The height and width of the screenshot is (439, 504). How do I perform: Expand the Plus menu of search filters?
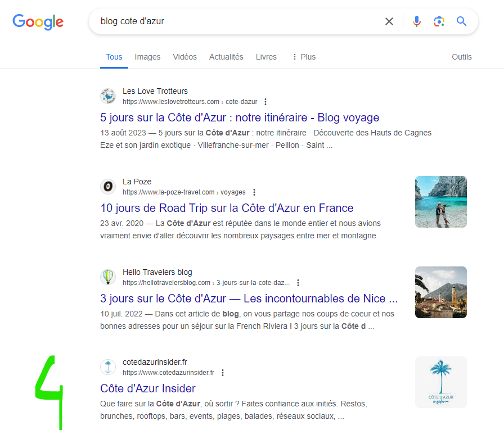[x=304, y=57]
